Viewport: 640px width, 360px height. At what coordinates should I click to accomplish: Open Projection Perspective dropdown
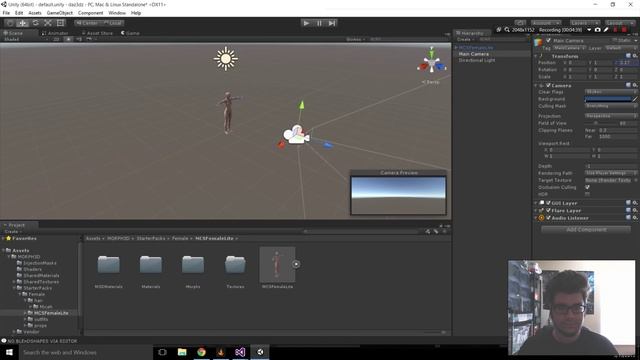tap(611, 116)
